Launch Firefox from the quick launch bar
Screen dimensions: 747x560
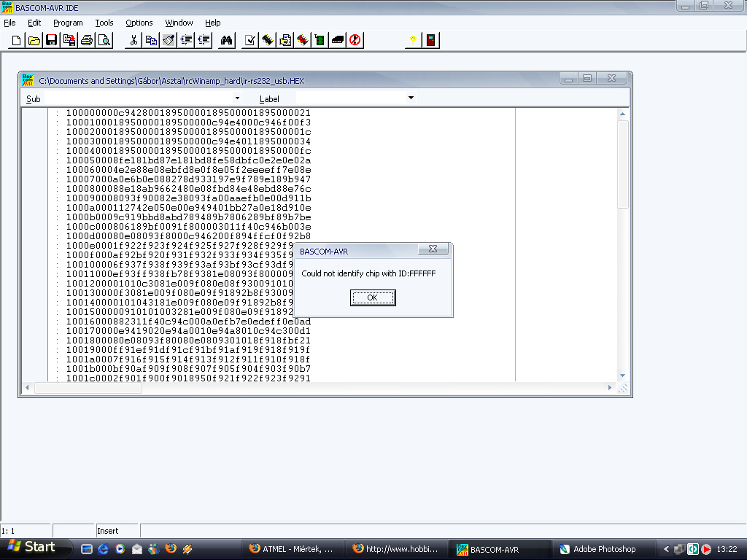tap(171, 549)
